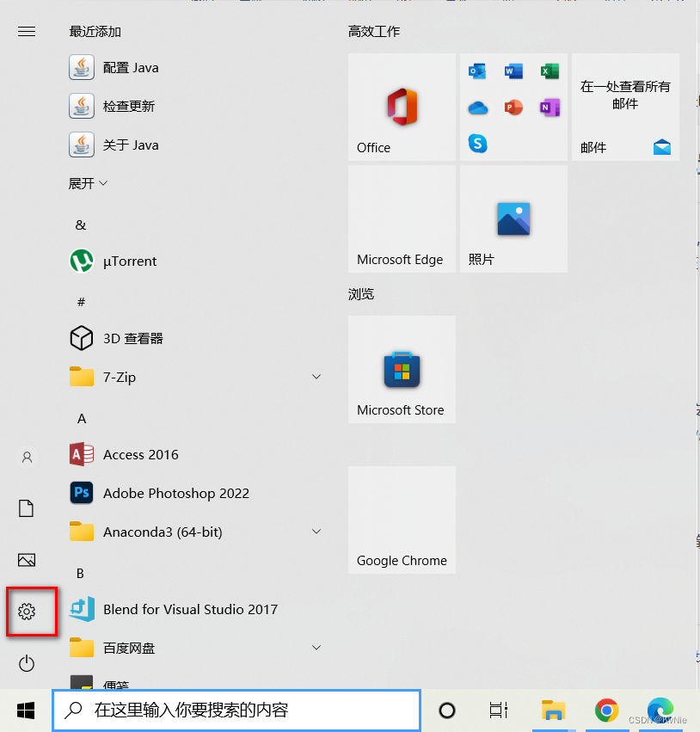
Task: Open the Microsoft Edge tile
Action: point(402,219)
